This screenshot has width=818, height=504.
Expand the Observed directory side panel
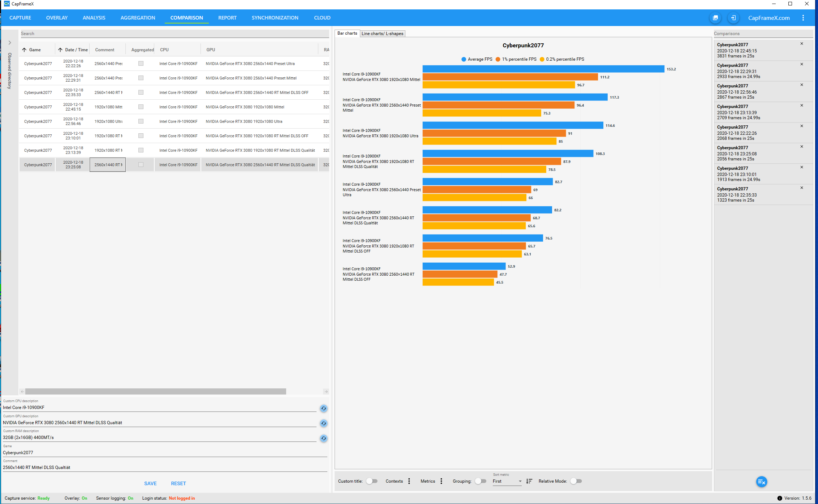point(10,43)
